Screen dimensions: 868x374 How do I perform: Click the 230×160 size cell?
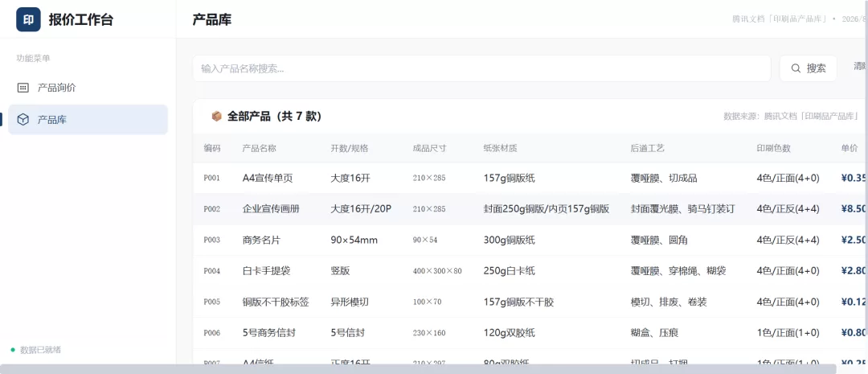(429, 334)
